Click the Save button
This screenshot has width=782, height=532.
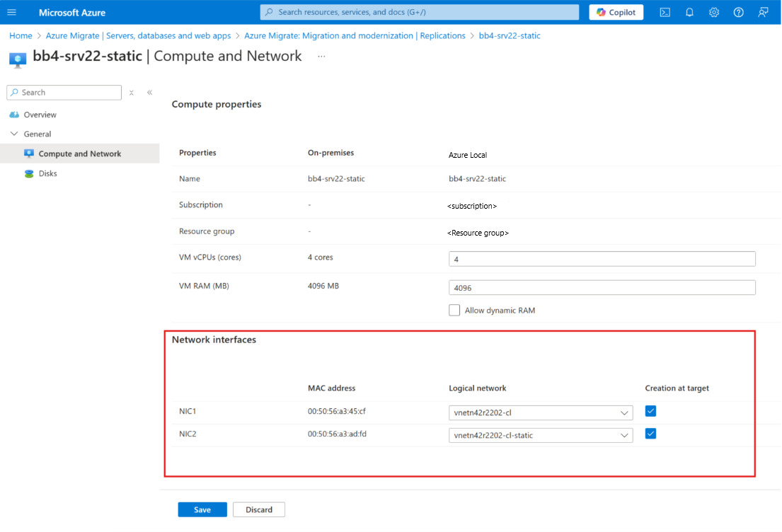point(202,509)
